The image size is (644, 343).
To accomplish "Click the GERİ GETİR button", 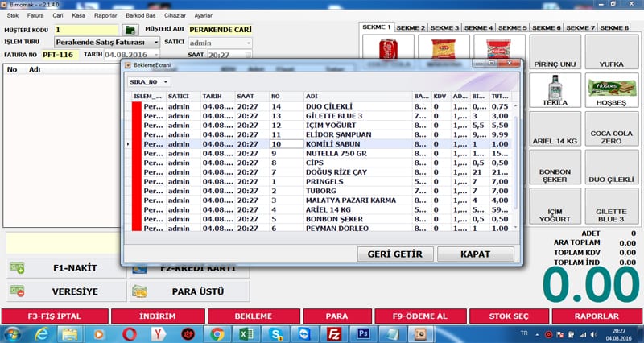I will click(394, 254).
